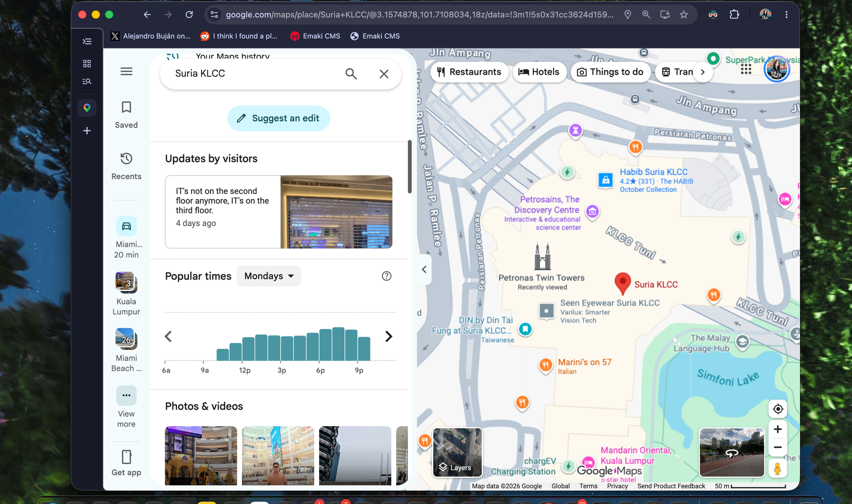The height and width of the screenshot is (504, 852).
Task: Clear the Suria KLCC search with the X icon
Action: (x=384, y=74)
